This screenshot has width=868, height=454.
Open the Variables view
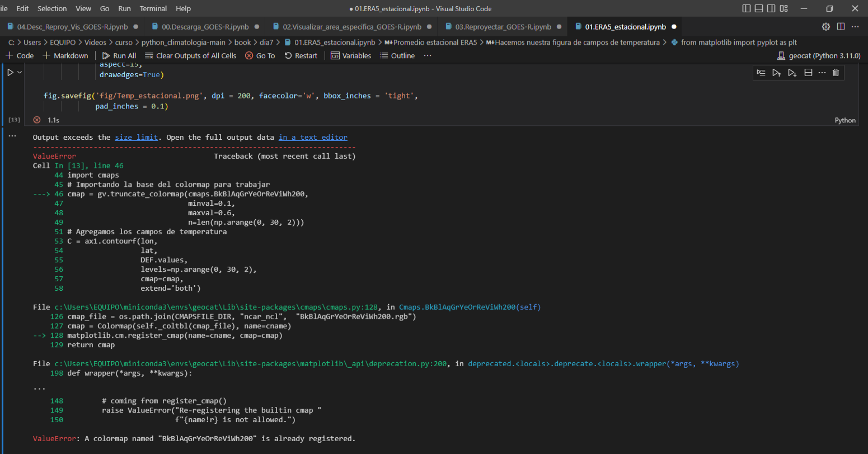[x=351, y=55]
